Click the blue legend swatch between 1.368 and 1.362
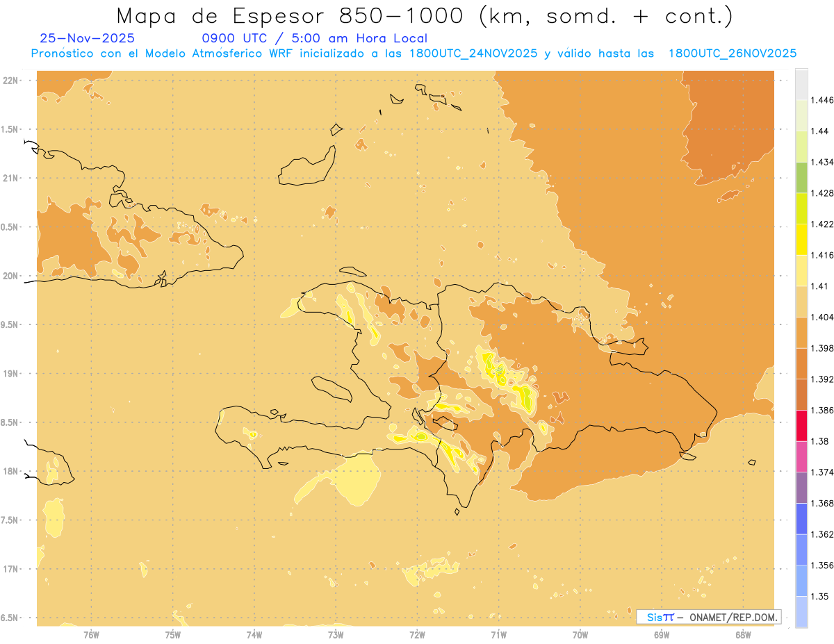Image resolution: width=834 pixels, height=644 pixels. coord(801,519)
